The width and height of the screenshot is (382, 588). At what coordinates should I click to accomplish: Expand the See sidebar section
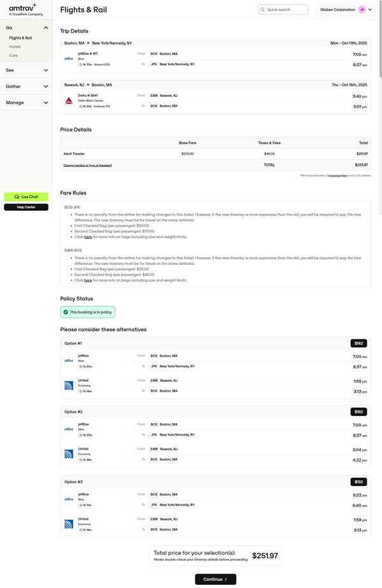(x=46, y=70)
